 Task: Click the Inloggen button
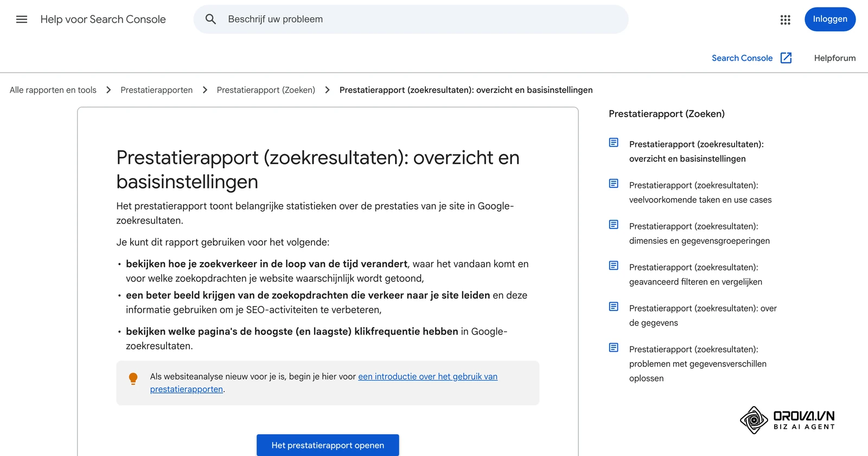click(830, 20)
